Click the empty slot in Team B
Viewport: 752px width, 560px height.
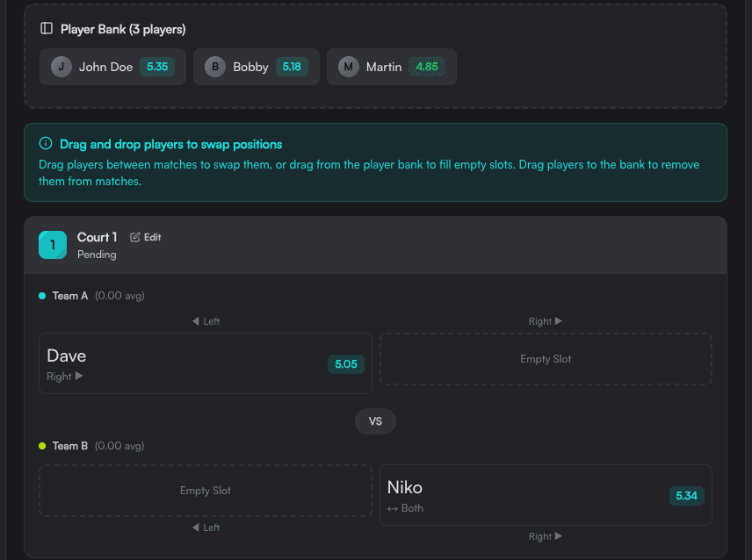coord(206,491)
